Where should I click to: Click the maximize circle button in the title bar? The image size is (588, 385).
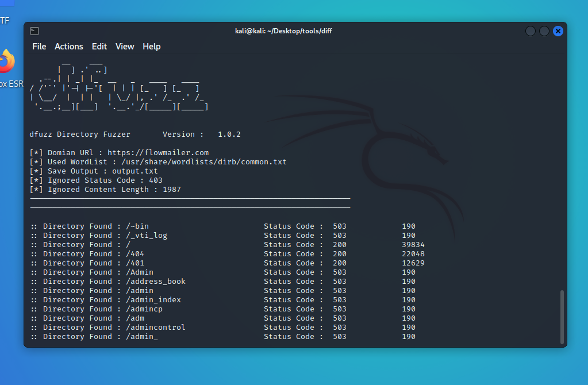(544, 31)
